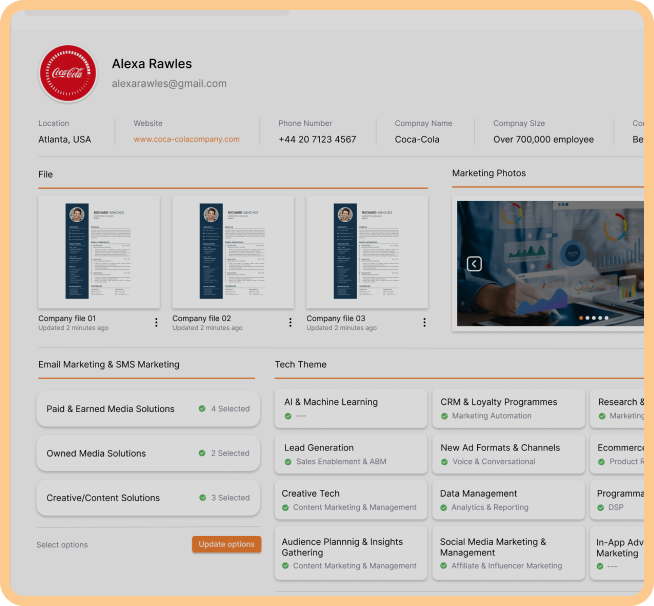Click the check next to DSP
The height and width of the screenshot is (606, 654).
tap(601, 508)
